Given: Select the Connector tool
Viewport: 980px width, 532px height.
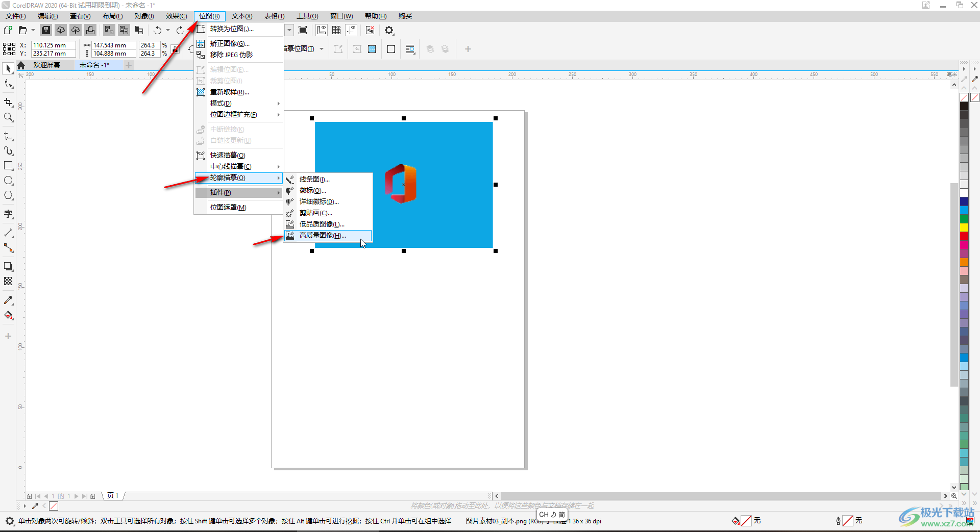Looking at the screenshot, I should [8, 248].
